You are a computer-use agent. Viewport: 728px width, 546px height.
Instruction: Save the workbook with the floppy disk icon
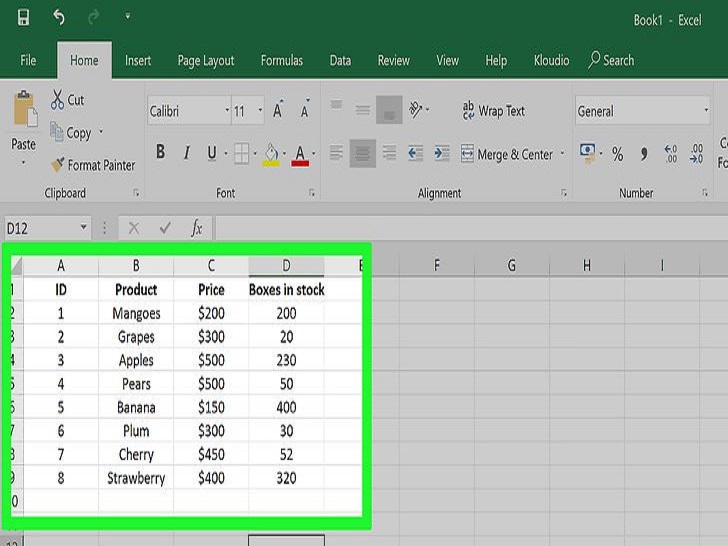(23, 18)
